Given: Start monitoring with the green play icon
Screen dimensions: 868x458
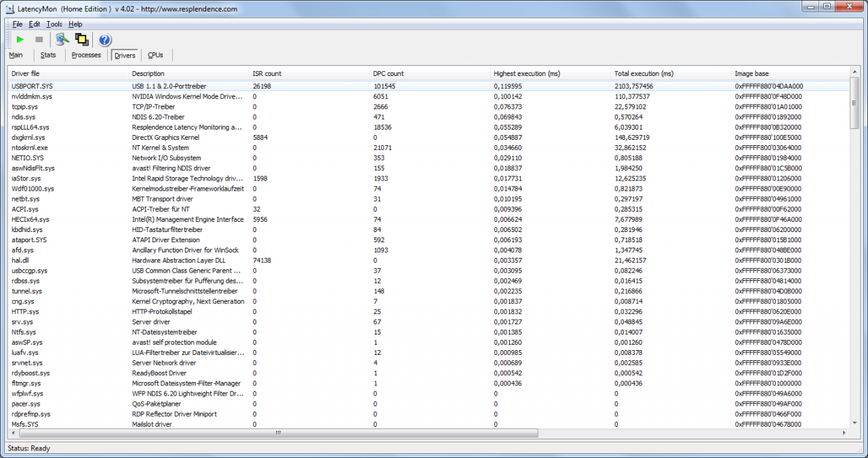Looking at the screenshot, I should (20, 40).
